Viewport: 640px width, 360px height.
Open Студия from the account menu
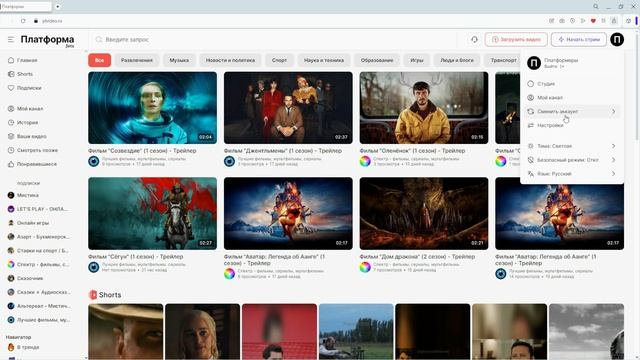click(x=572, y=84)
